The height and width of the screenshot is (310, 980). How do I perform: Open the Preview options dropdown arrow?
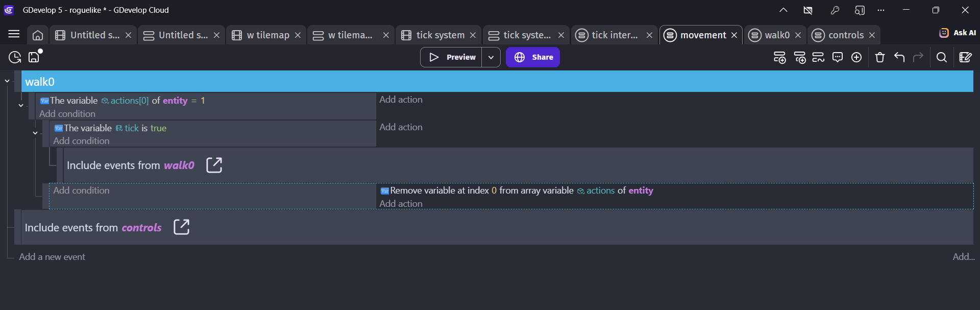pos(491,57)
